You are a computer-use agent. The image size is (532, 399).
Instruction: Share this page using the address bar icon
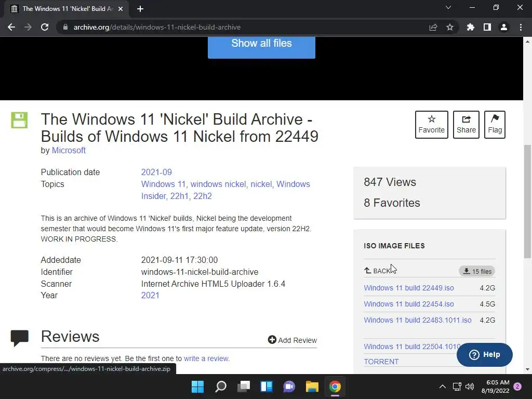click(x=433, y=27)
